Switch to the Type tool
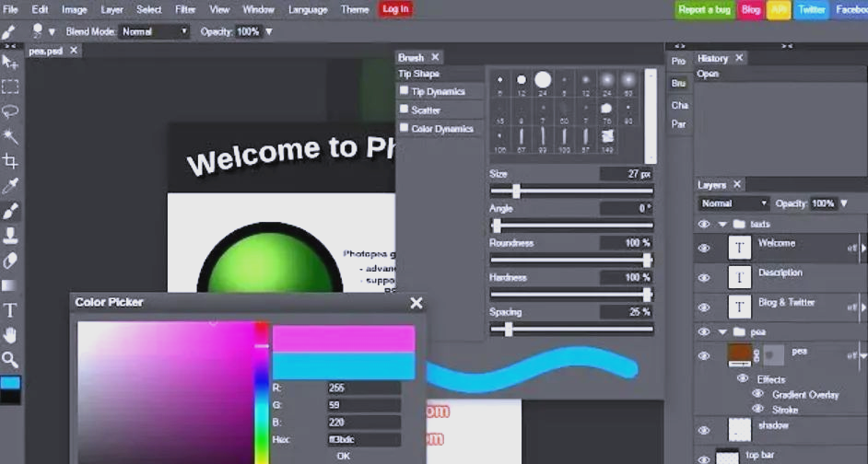Image resolution: width=868 pixels, height=464 pixels. 10,310
